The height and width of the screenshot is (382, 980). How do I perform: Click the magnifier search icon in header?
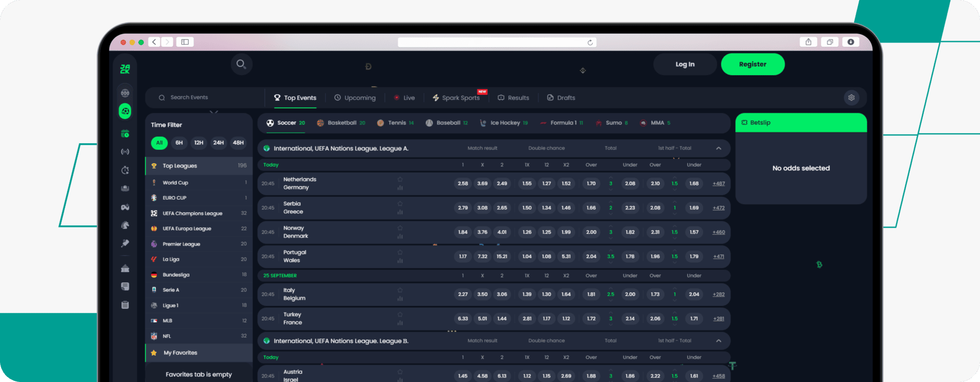pyautogui.click(x=241, y=64)
